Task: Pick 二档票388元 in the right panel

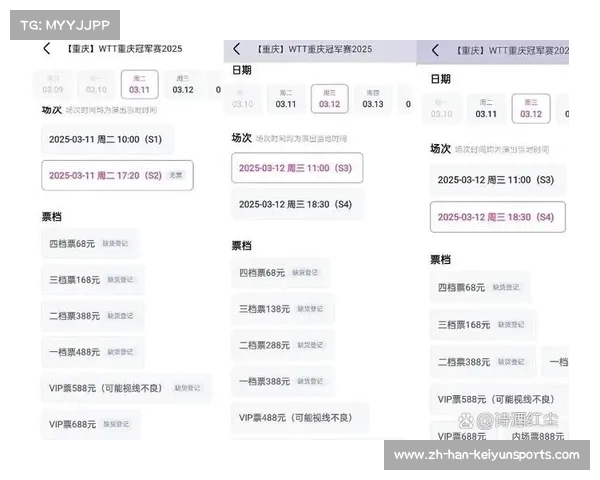Action: pyautogui.click(x=483, y=362)
